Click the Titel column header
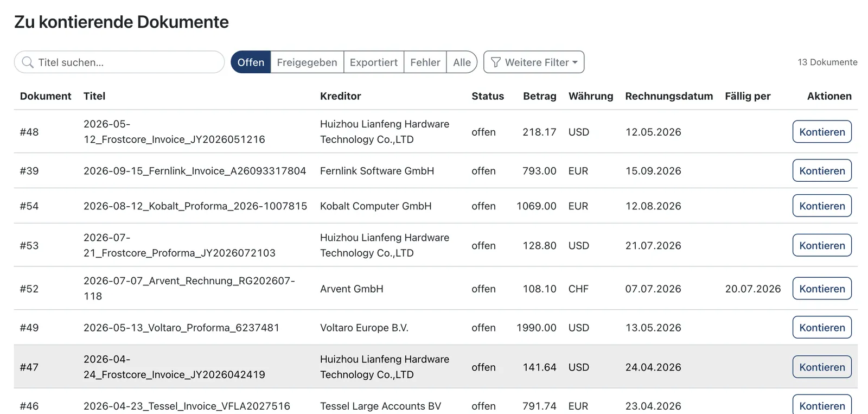868x414 pixels. point(94,96)
